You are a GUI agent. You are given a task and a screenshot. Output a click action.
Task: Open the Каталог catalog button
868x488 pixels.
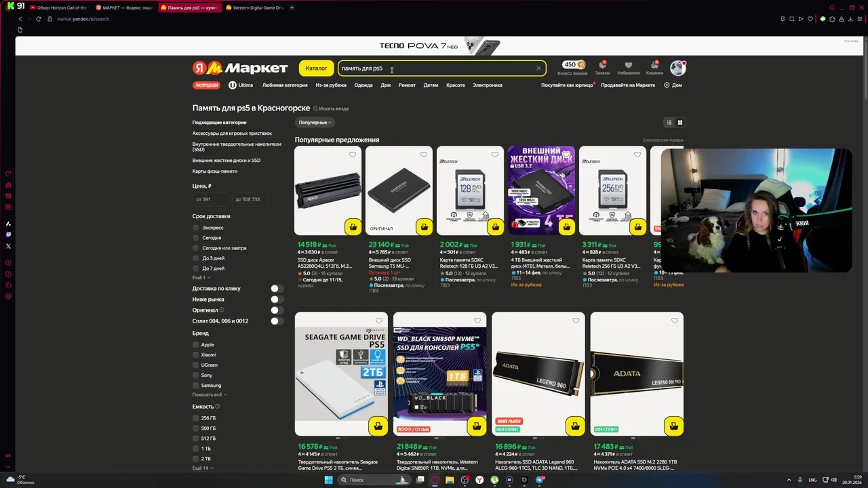(316, 68)
